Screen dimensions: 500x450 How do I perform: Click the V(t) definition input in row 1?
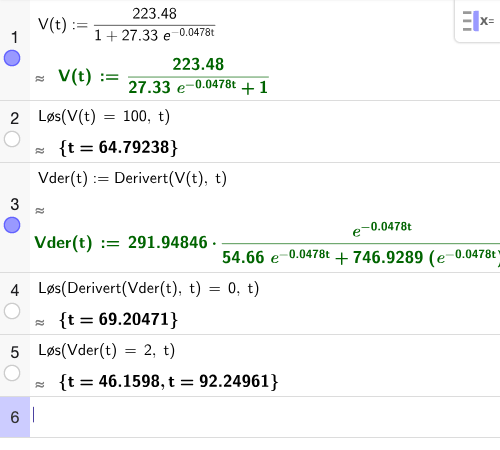(x=127, y=25)
